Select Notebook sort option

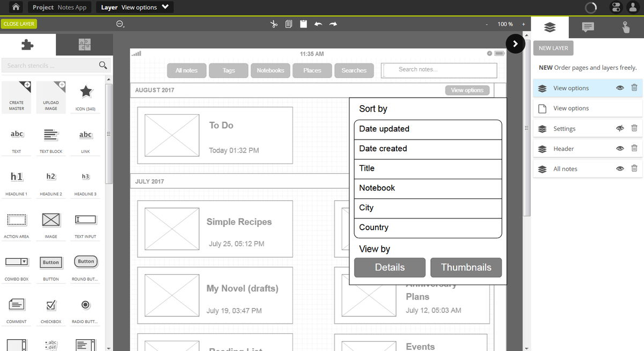coord(428,188)
